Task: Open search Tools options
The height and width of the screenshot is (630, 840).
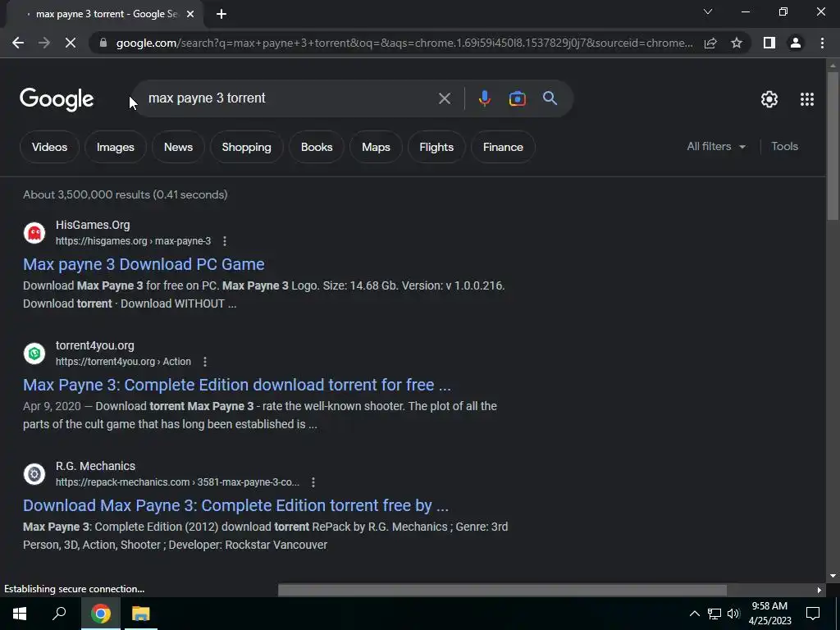Action: click(784, 146)
